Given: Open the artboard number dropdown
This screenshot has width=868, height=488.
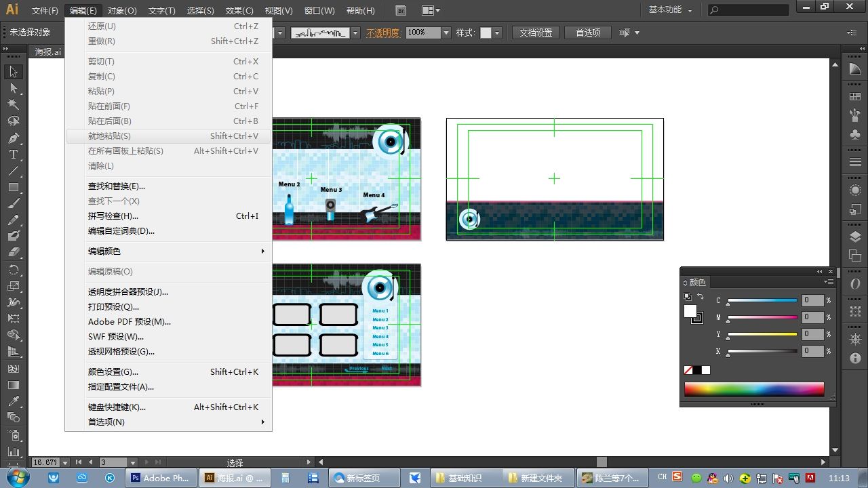Looking at the screenshot, I should [133, 462].
